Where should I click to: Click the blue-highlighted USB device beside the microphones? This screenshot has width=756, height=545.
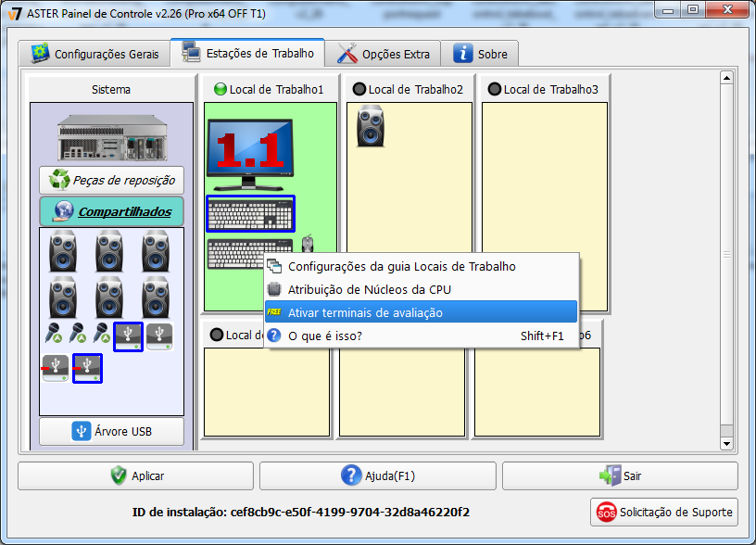[128, 336]
